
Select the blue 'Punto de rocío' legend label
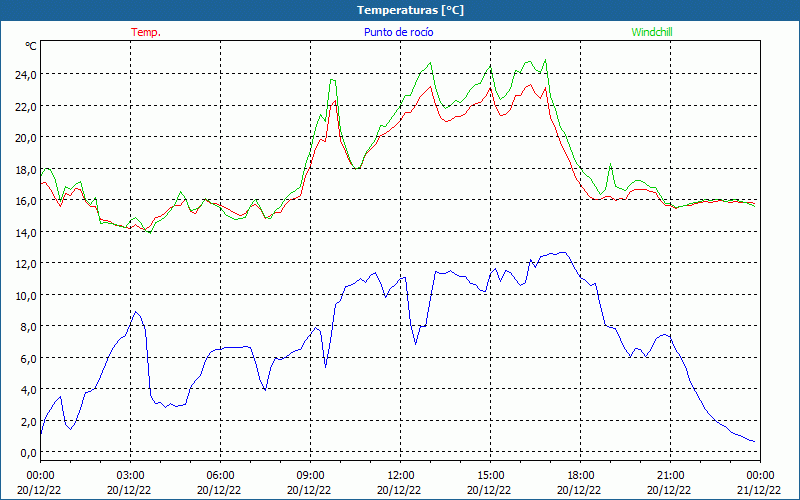click(398, 32)
